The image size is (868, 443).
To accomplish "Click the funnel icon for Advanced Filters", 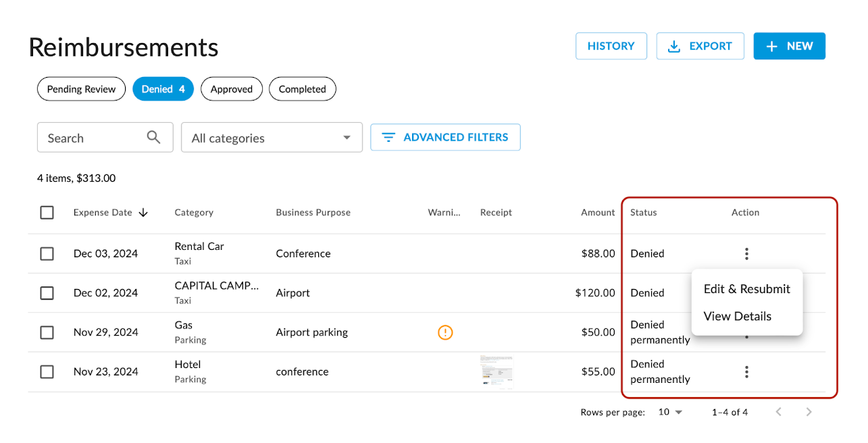I will (x=388, y=136).
